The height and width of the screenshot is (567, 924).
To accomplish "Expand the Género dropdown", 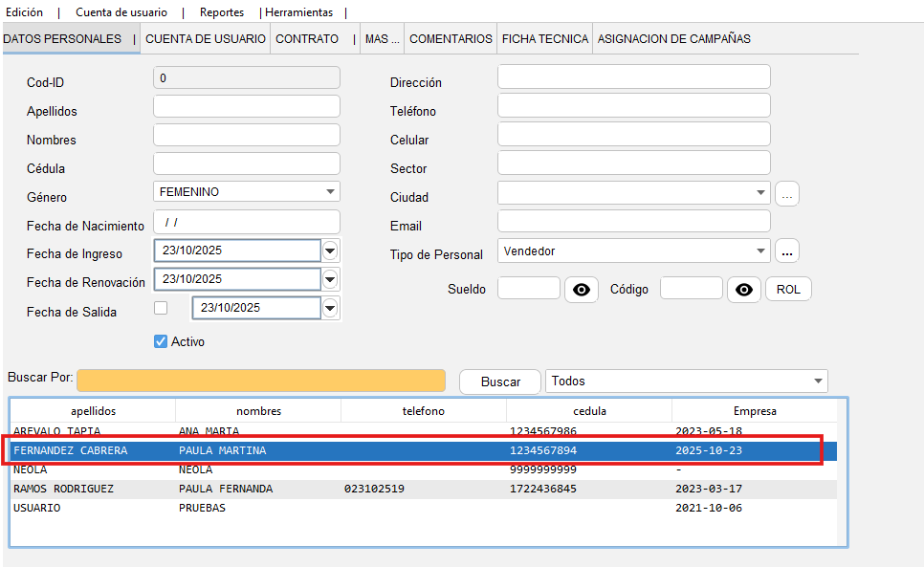I will (330, 191).
